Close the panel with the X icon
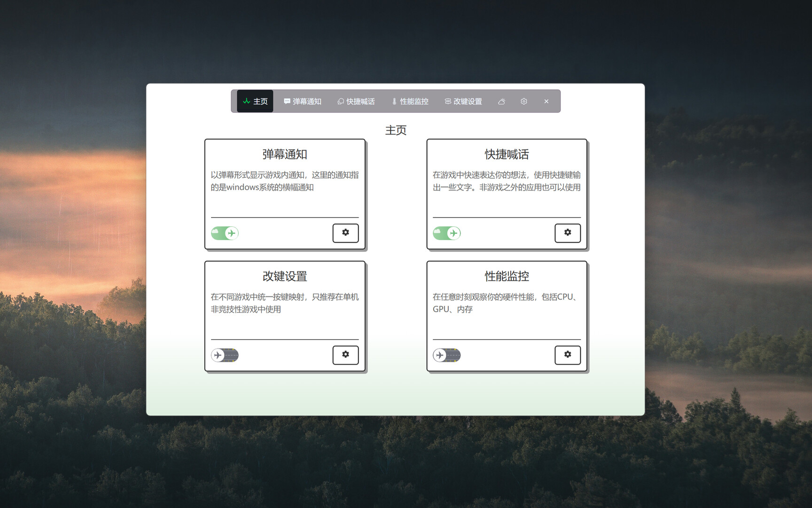This screenshot has width=812, height=508. [x=546, y=102]
